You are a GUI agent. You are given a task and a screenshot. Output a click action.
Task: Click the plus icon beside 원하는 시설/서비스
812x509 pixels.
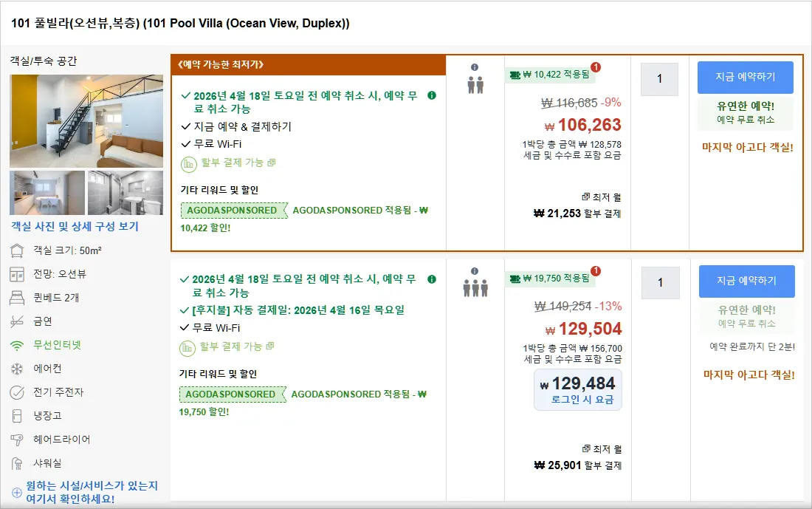click(x=16, y=493)
